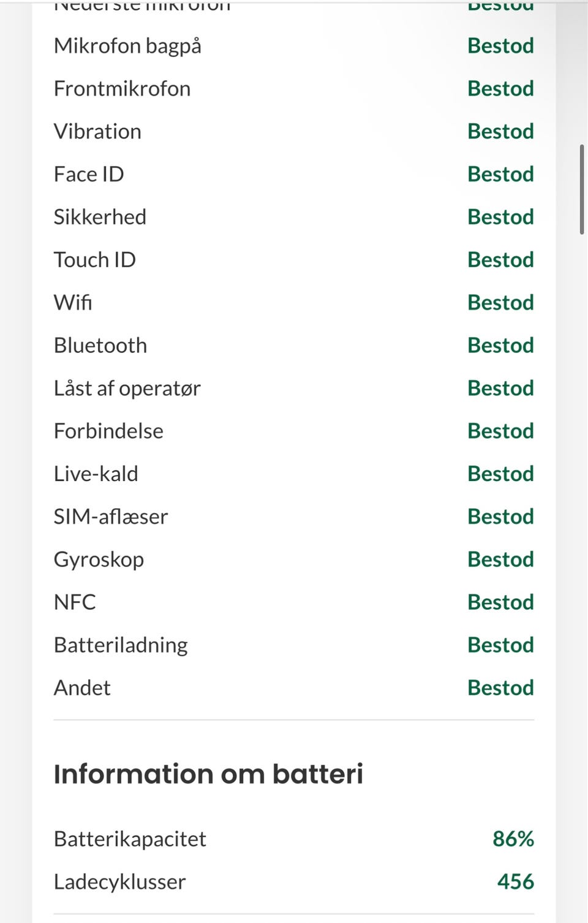Click the "Wifi" test label
588x923 pixels.
tap(73, 303)
